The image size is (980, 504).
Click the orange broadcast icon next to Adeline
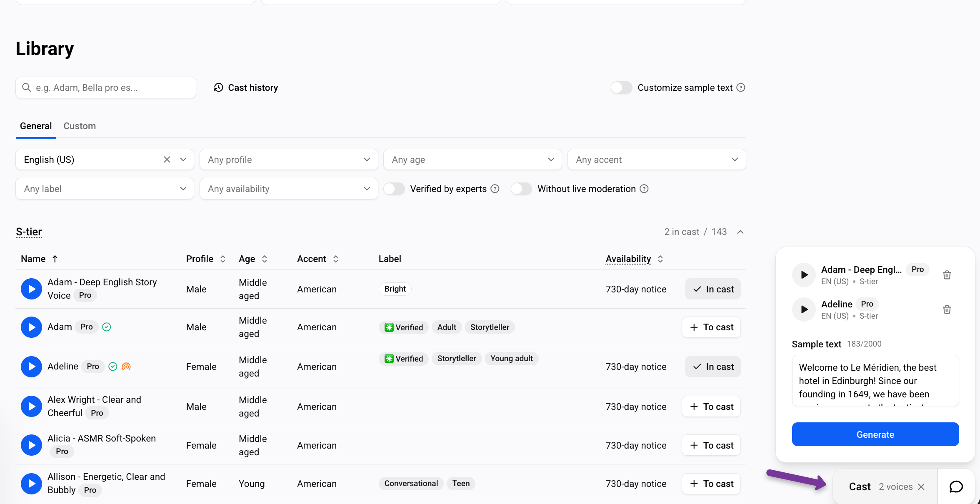click(x=126, y=367)
